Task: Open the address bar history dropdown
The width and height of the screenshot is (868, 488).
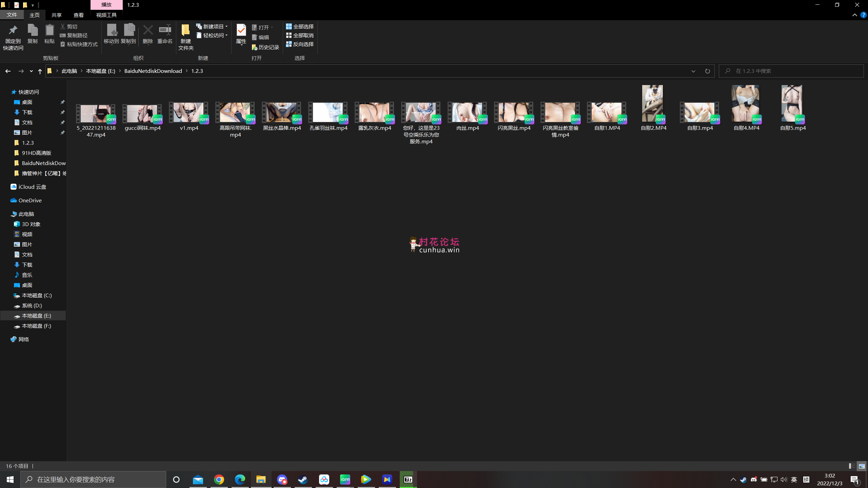Action: [693, 71]
